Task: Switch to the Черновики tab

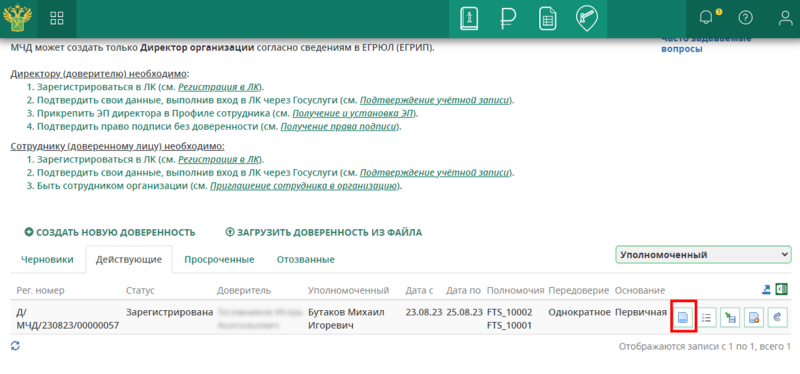Action: (x=47, y=259)
